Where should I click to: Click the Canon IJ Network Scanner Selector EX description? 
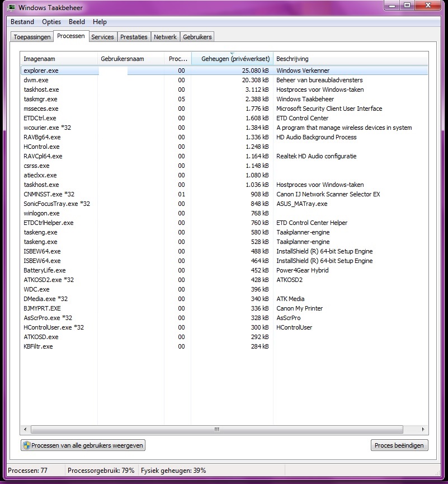coord(328,194)
